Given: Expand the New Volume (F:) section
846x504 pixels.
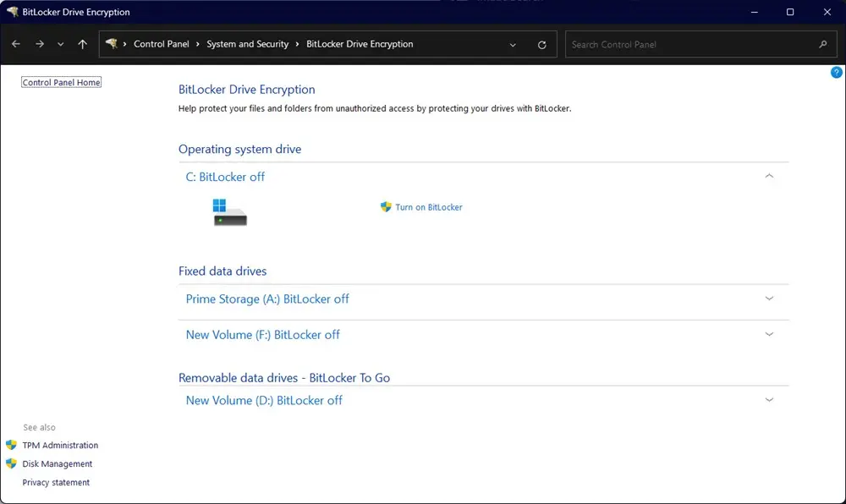Looking at the screenshot, I should click(x=769, y=334).
